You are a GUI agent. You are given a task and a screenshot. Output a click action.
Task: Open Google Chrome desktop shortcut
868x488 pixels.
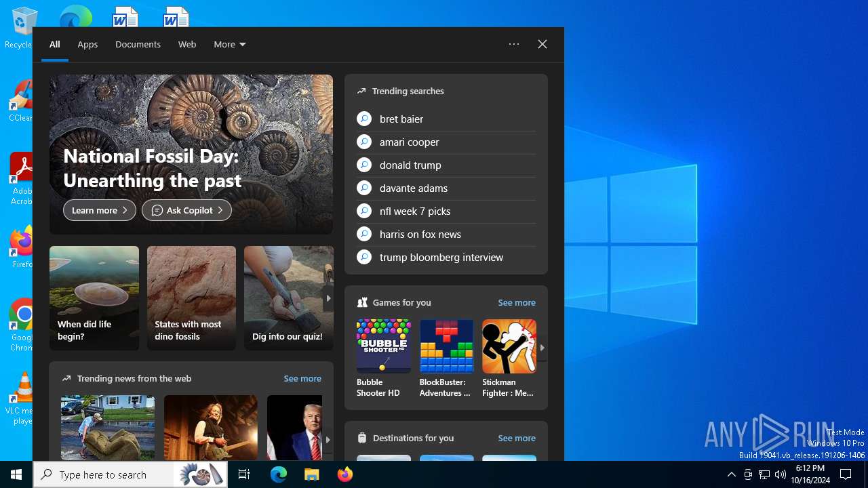20,325
